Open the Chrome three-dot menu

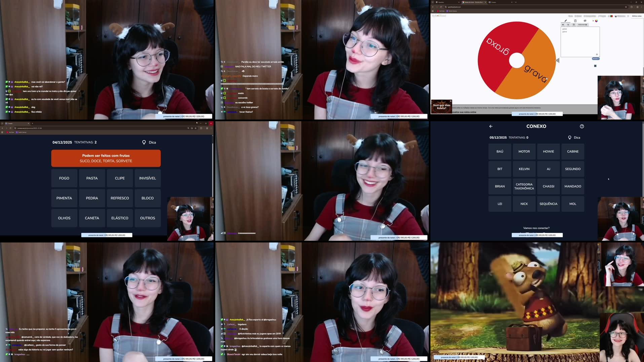[x=641, y=7]
